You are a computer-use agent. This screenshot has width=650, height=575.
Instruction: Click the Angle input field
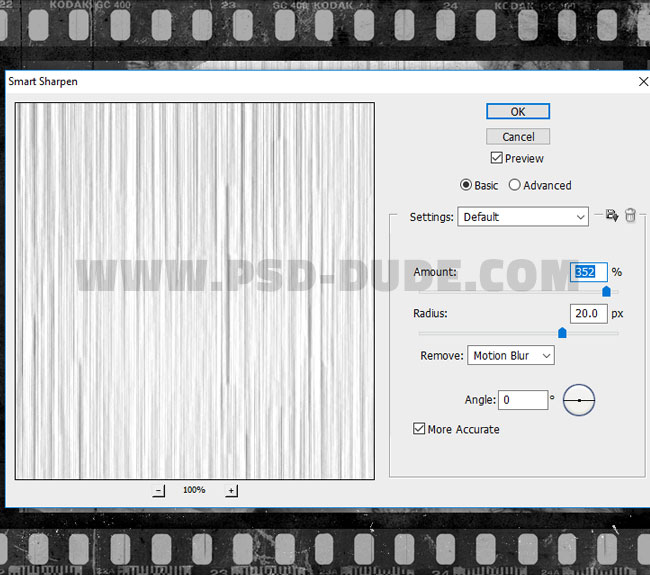coord(523,400)
